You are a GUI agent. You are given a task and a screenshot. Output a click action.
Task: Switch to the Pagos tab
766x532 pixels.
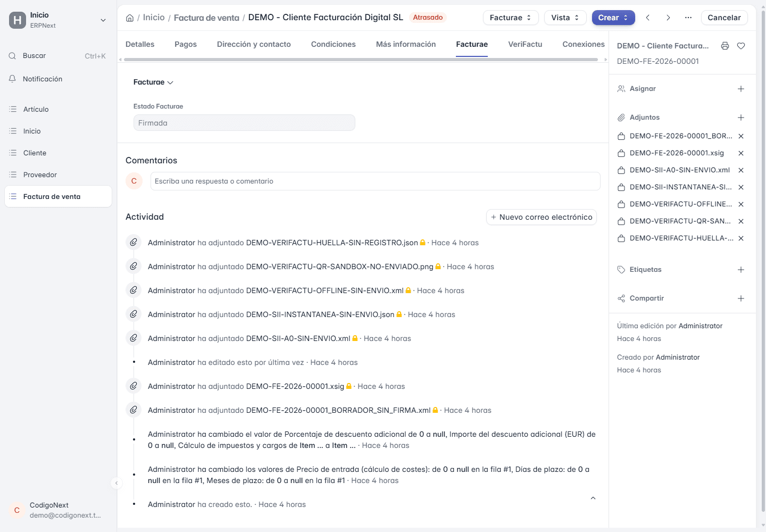pyautogui.click(x=186, y=44)
